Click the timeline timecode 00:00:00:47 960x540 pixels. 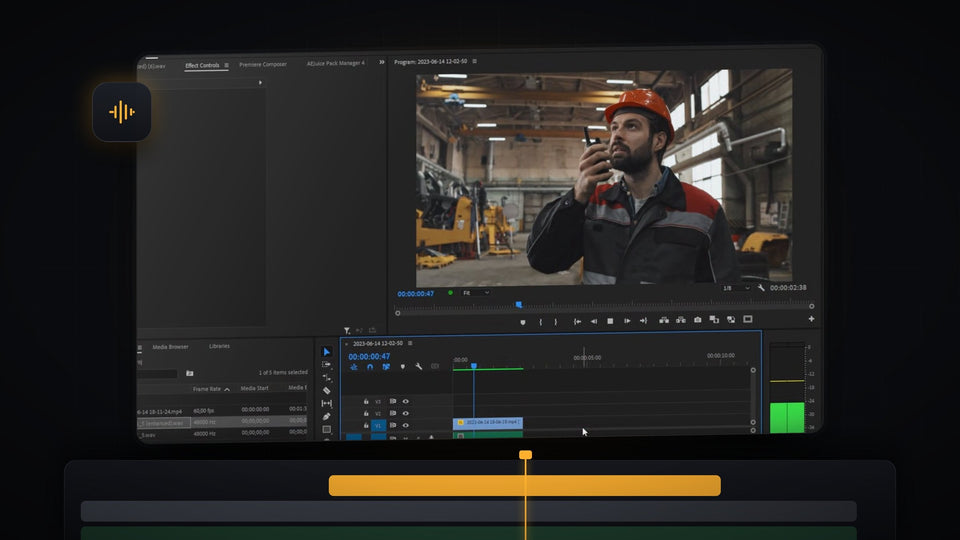coord(369,356)
